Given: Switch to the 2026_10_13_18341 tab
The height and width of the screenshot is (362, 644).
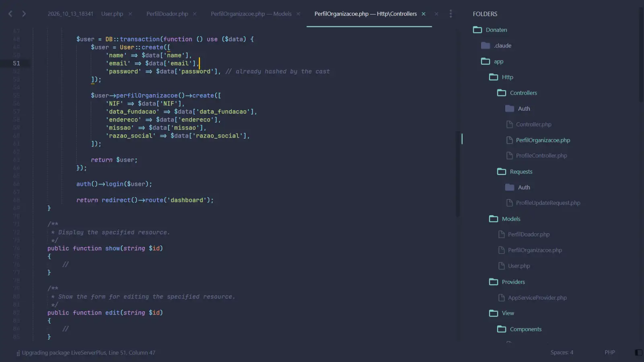Looking at the screenshot, I should tap(70, 14).
